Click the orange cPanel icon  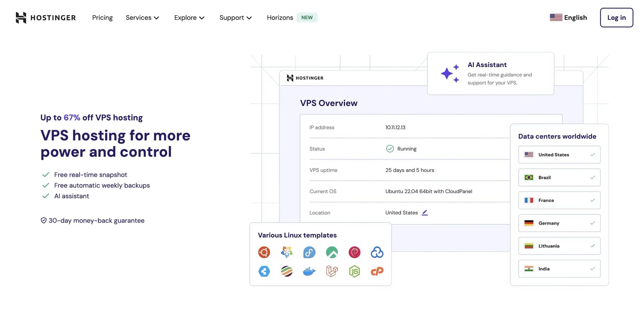click(377, 271)
